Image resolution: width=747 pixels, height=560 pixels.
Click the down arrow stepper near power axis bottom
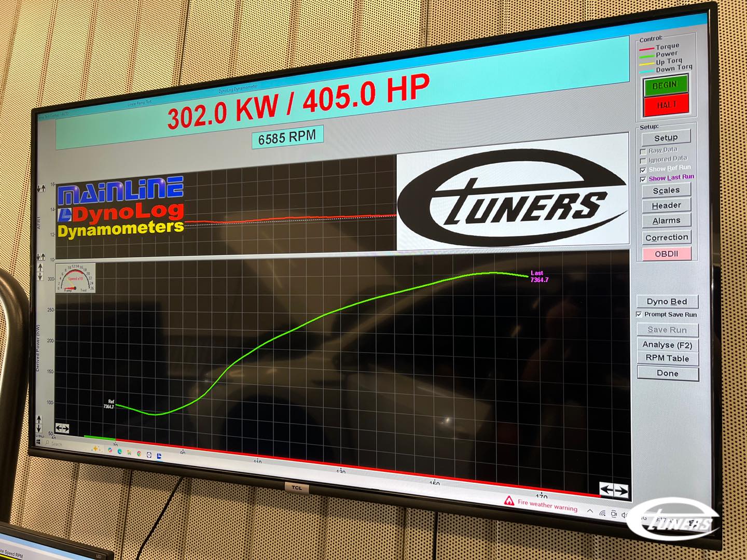(39, 426)
